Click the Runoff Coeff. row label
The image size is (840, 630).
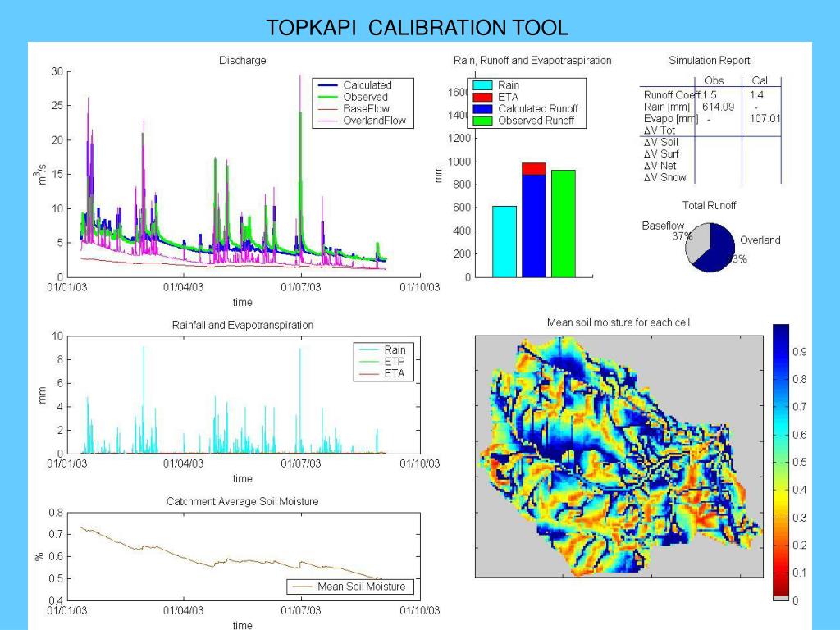[673, 95]
